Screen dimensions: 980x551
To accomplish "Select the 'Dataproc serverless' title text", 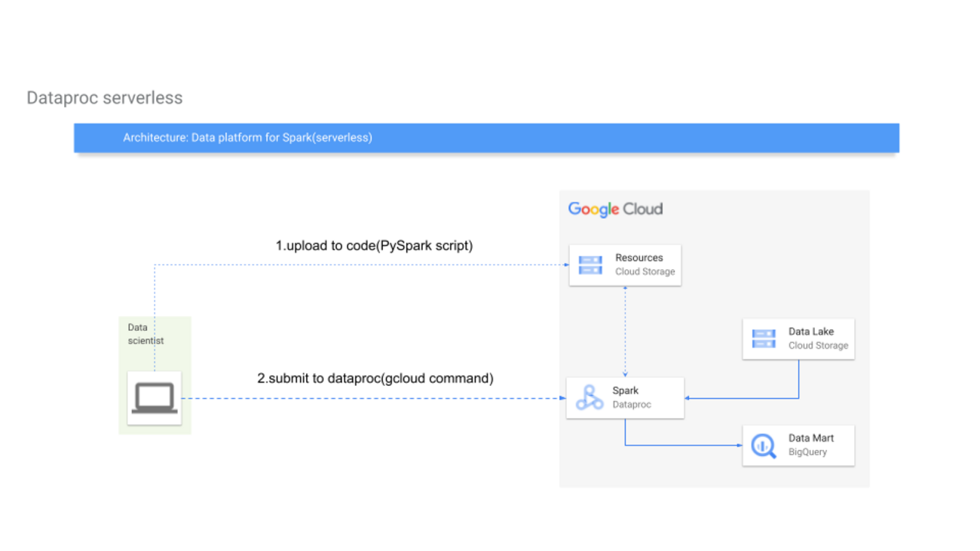I will (x=105, y=98).
